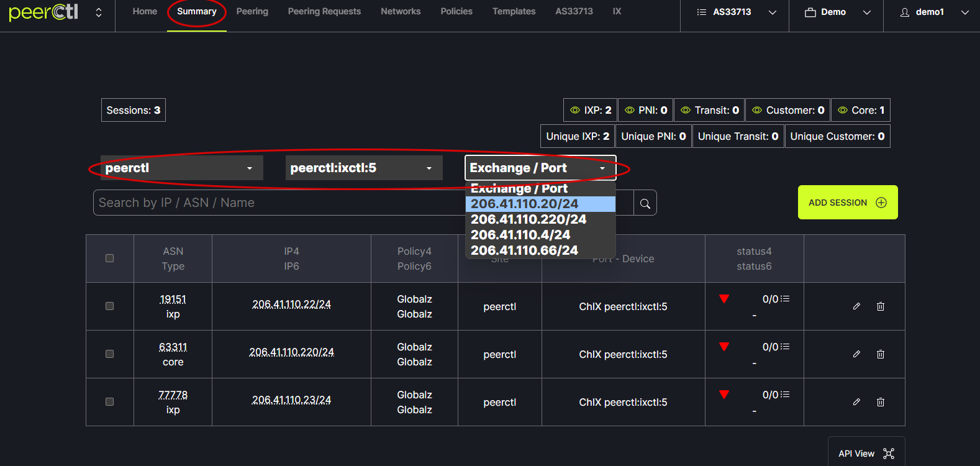This screenshot has height=466, width=980.
Task: Click the peerctl logo
Action: (43, 12)
